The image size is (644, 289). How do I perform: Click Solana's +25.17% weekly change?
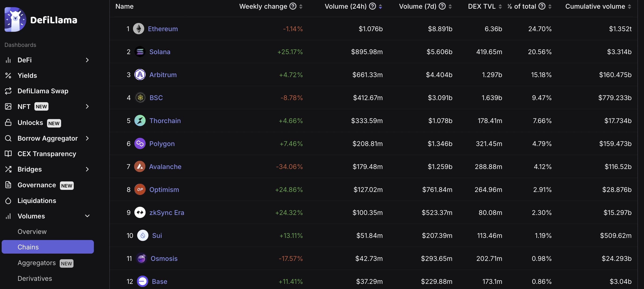pyautogui.click(x=290, y=52)
